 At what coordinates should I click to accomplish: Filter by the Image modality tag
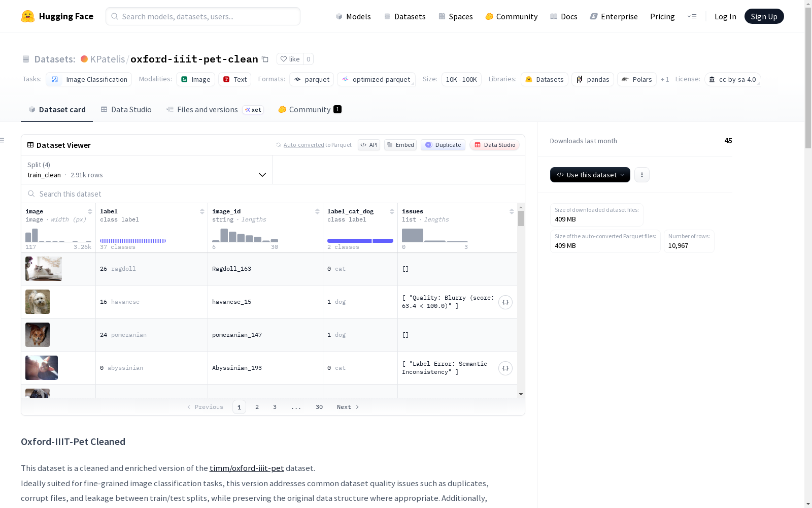pyautogui.click(x=196, y=79)
